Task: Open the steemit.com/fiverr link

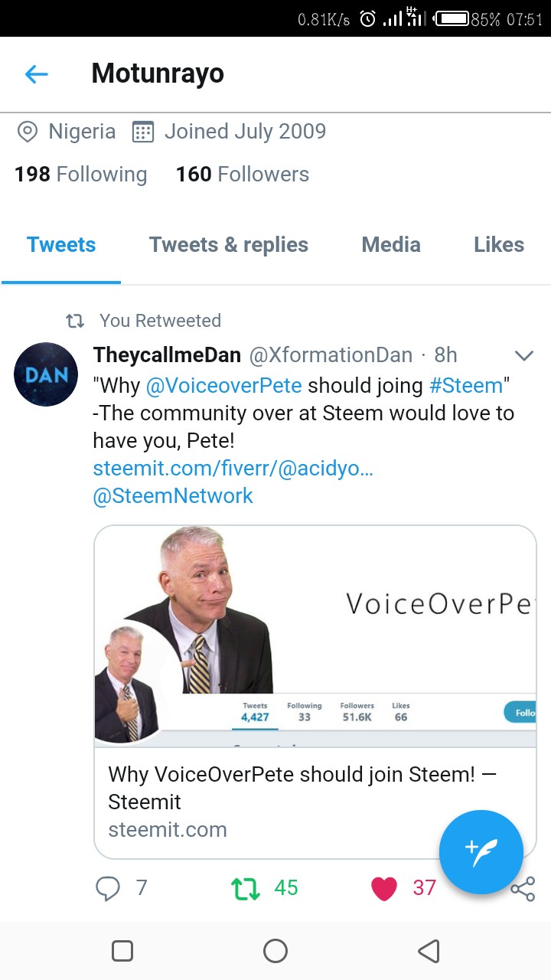Action: tap(233, 468)
